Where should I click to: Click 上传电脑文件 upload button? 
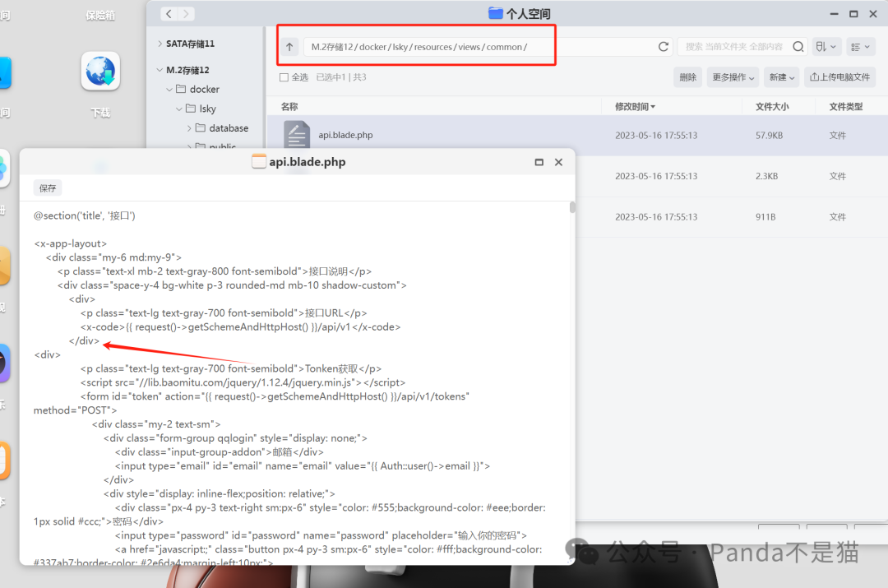839,77
